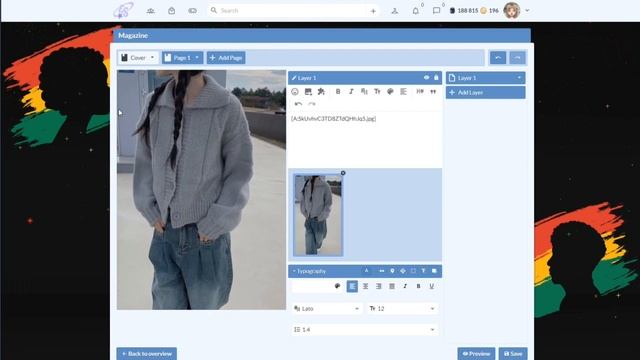This screenshot has height=360, width=640.
Task: Open the site logo home link
Action: tap(123, 10)
